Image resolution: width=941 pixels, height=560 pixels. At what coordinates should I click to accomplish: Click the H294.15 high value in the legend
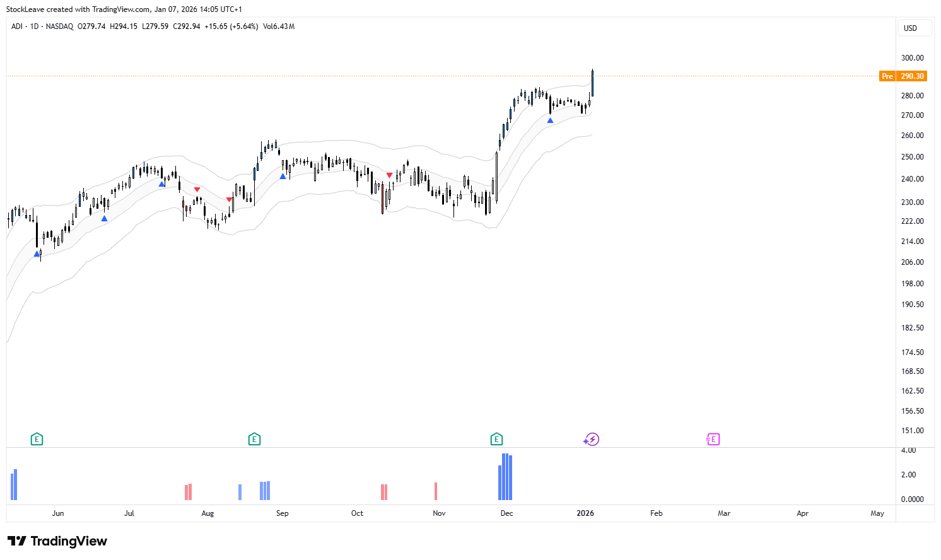124,26
